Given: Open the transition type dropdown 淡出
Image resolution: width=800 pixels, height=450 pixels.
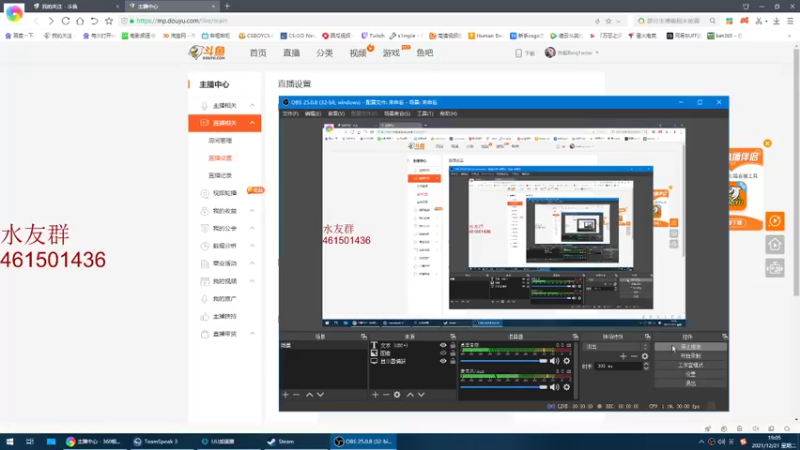Looking at the screenshot, I should point(616,346).
